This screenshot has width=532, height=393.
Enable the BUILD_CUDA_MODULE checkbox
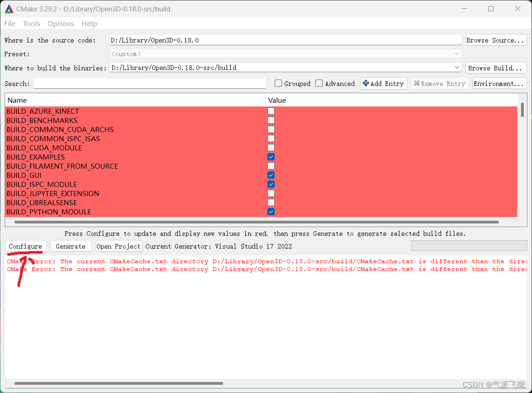pos(271,148)
